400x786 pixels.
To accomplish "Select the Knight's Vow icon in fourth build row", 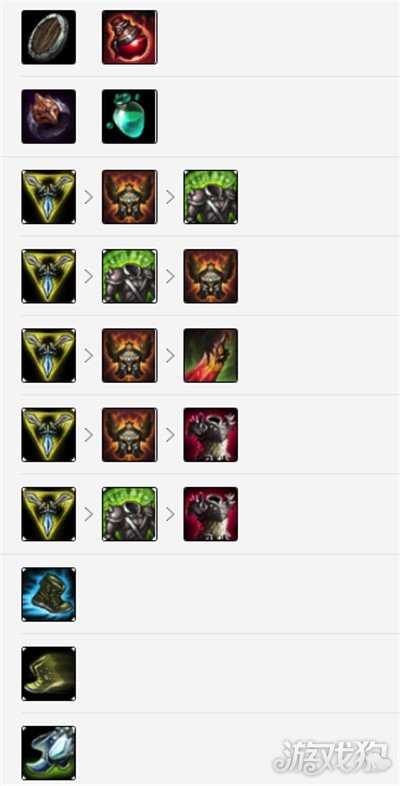I will coord(211,435).
